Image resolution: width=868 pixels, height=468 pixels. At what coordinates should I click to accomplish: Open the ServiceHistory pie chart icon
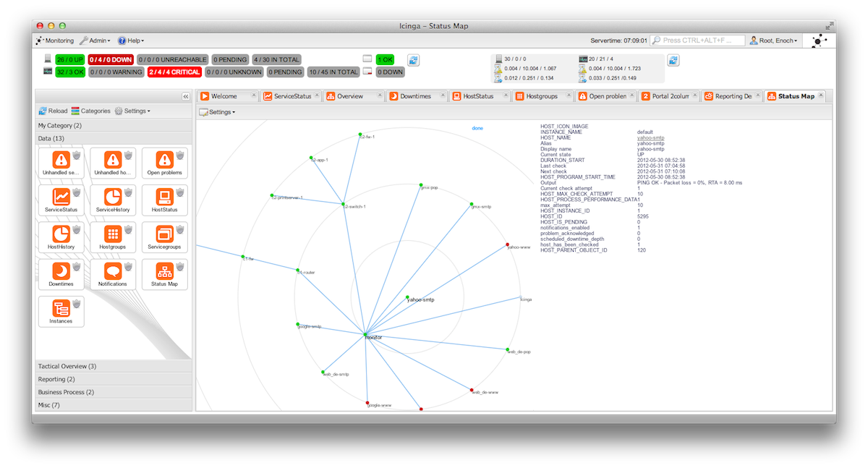point(112,197)
